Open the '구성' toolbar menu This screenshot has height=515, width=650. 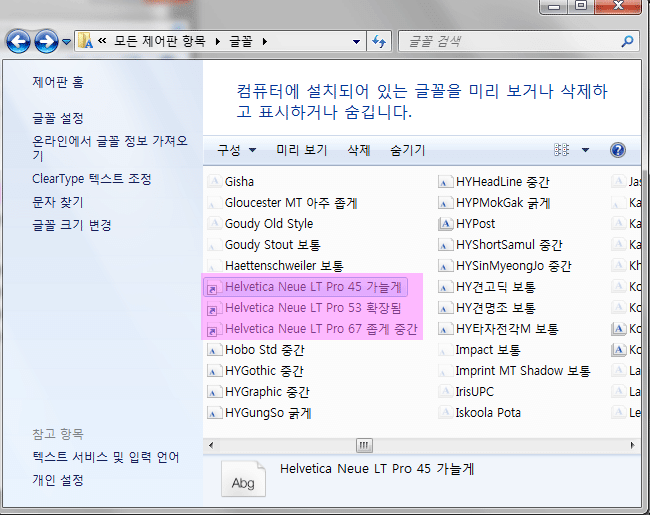237,150
